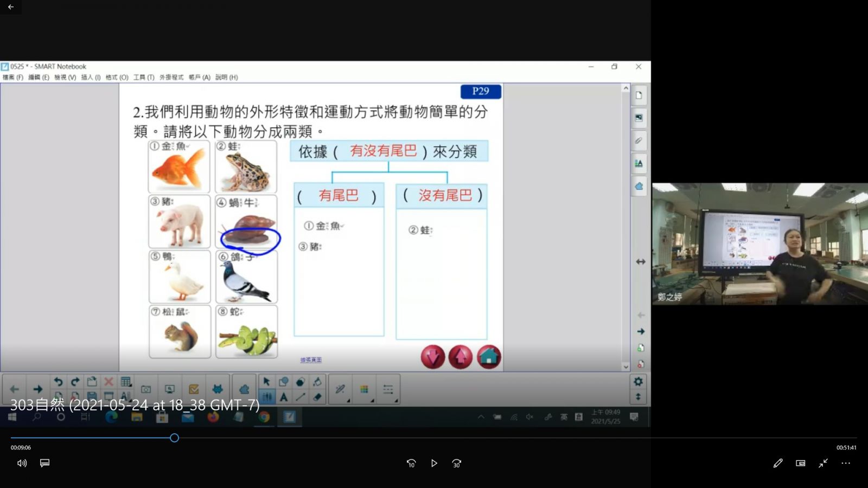Image resolution: width=868 pixels, height=488 pixels.
Task: Skip back 10 seconds in video
Action: tap(411, 463)
